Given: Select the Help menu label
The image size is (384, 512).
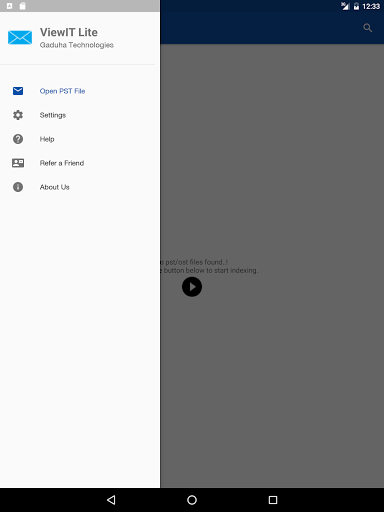Looking at the screenshot, I should coord(47,139).
